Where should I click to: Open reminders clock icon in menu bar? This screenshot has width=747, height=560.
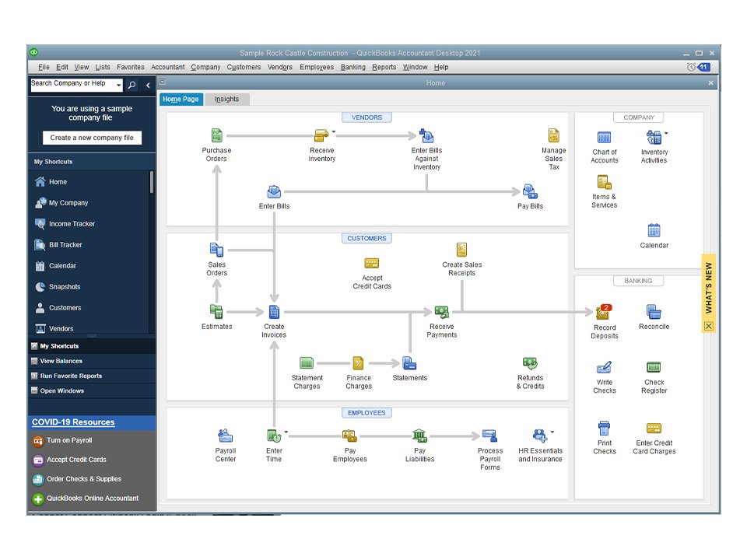[x=691, y=67]
